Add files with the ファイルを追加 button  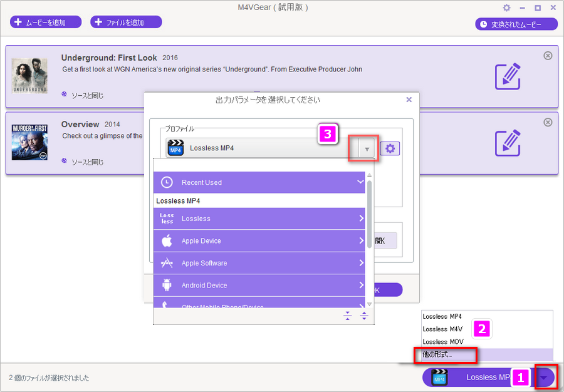click(126, 23)
